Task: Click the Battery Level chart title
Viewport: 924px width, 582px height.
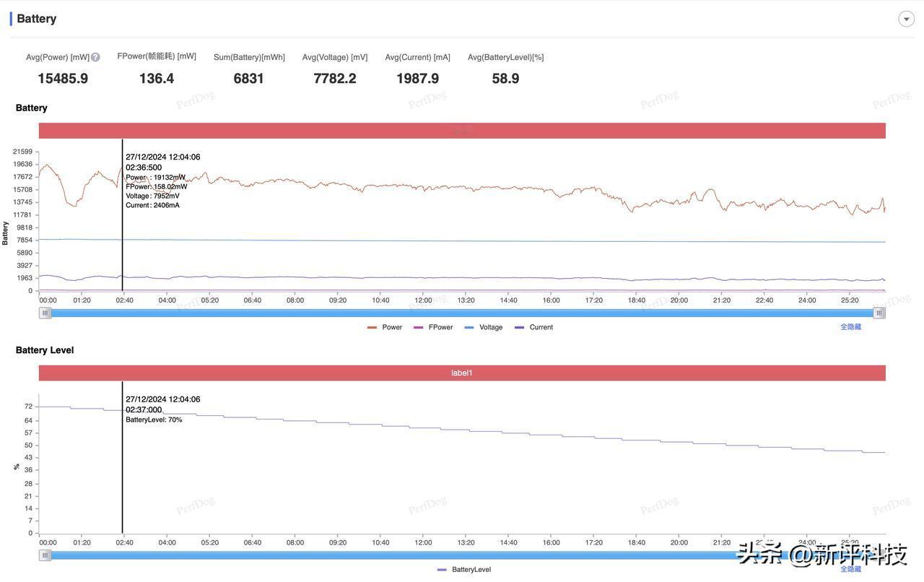Action: [x=45, y=350]
